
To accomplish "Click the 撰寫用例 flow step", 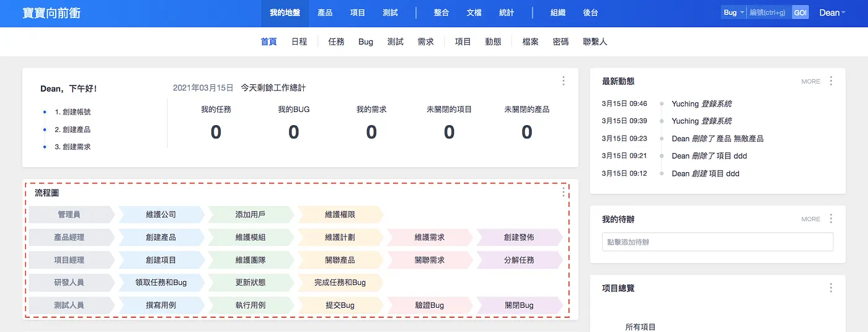I will click(x=161, y=305).
